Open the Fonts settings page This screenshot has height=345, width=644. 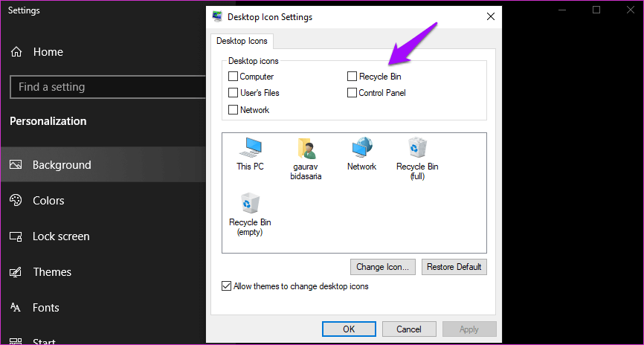coord(103,308)
